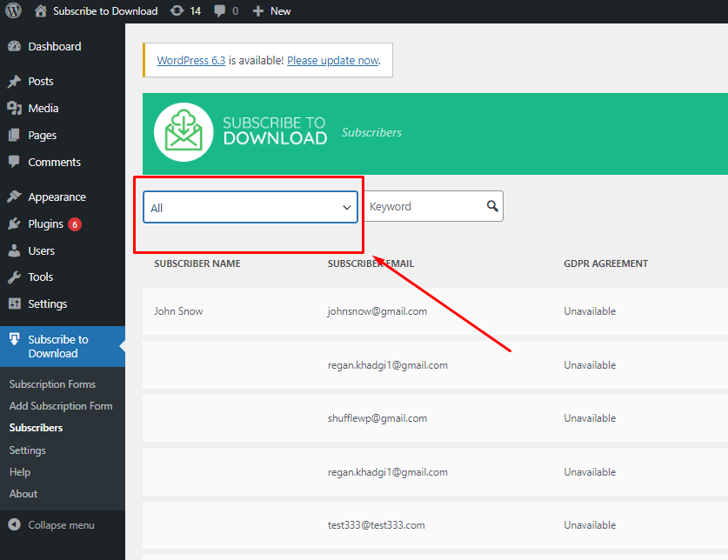Click the Posts pin icon
The height and width of the screenshot is (560, 728).
tap(15, 81)
